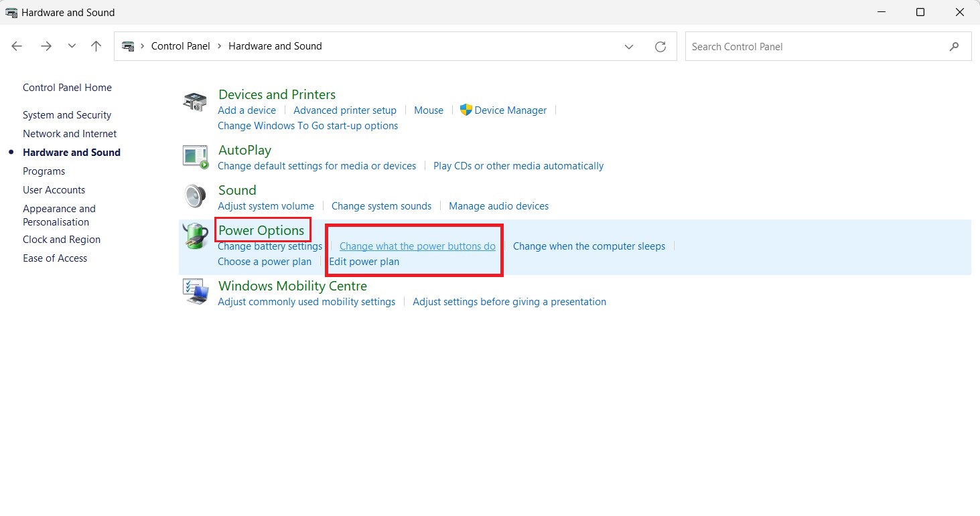Click the shield icon beside Device Manager
This screenshot has height=516, width=980.
pos(468,110)
